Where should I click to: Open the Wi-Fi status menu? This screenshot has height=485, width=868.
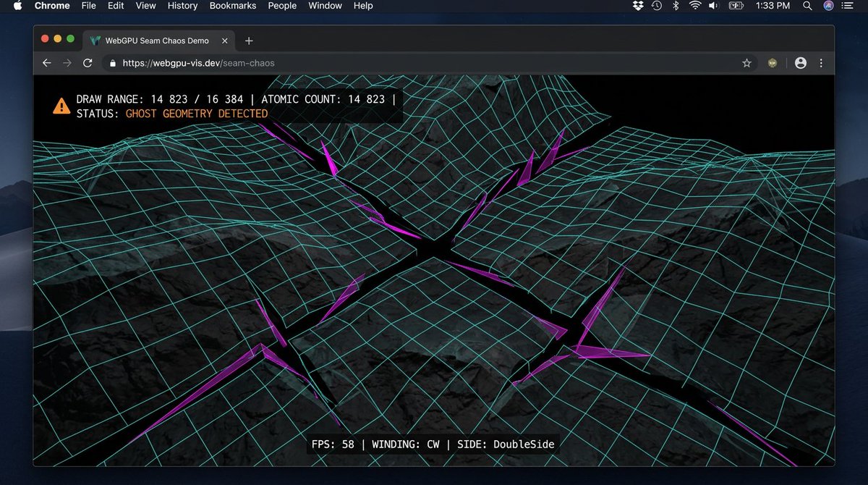[x=695, y=6]
